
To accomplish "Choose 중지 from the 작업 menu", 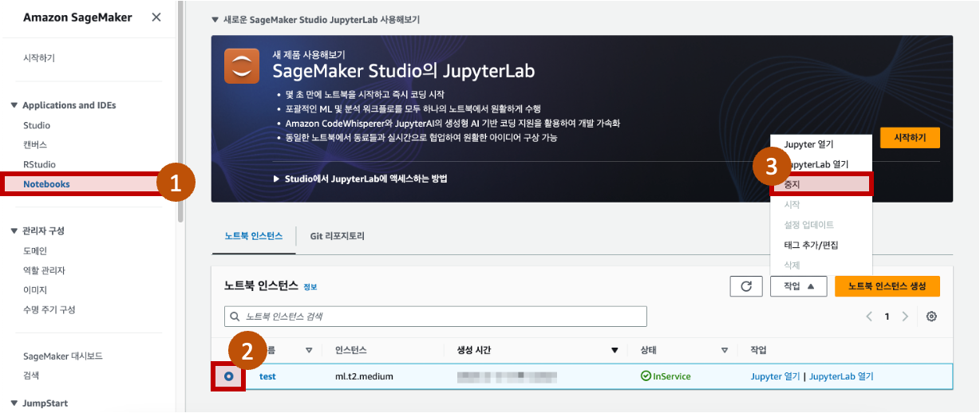I will click(x=821, y=184).
